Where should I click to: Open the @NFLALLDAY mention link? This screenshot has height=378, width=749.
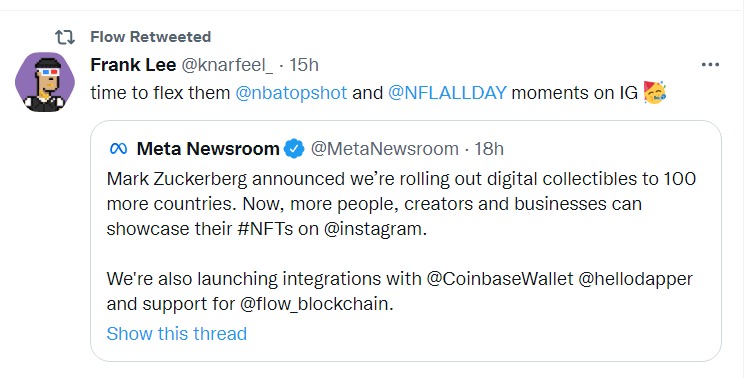447,93
